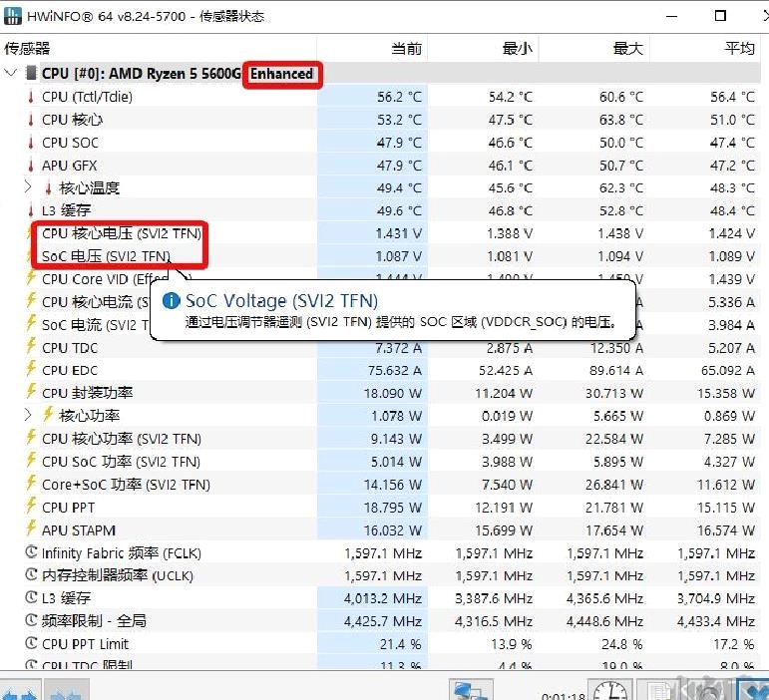Image resolution: width=769 pixels, height=700 pixels.
Task: Click the thermometer icon beside L3 缓存 temperature
Action: (31, 210)
